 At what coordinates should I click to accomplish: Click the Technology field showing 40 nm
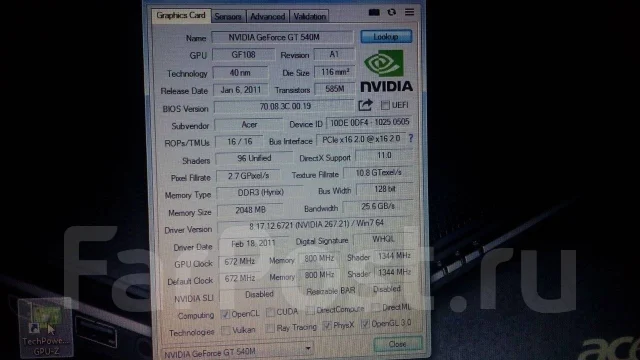[240, 73]
